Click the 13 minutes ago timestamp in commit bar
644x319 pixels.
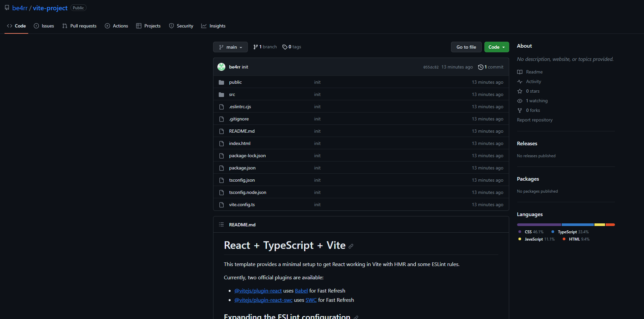tap(457, 67)
